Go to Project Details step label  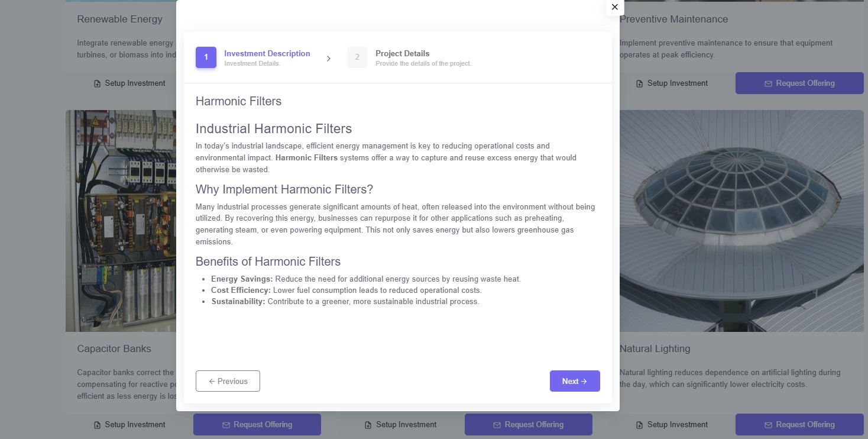tap(402, 53)
